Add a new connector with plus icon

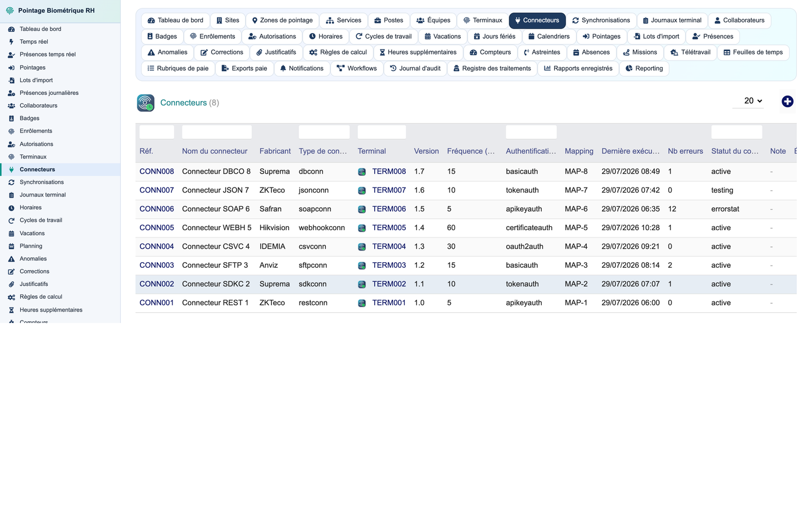787,101
